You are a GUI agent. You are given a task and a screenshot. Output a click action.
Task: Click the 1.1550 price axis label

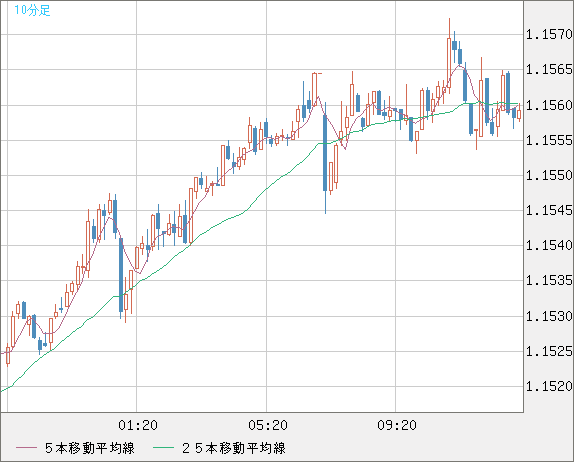pyautogui.click(x=549, y=175)
